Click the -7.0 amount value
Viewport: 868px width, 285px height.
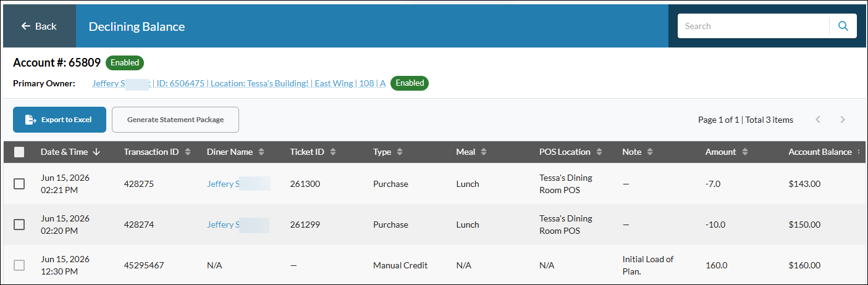[714, 184]
